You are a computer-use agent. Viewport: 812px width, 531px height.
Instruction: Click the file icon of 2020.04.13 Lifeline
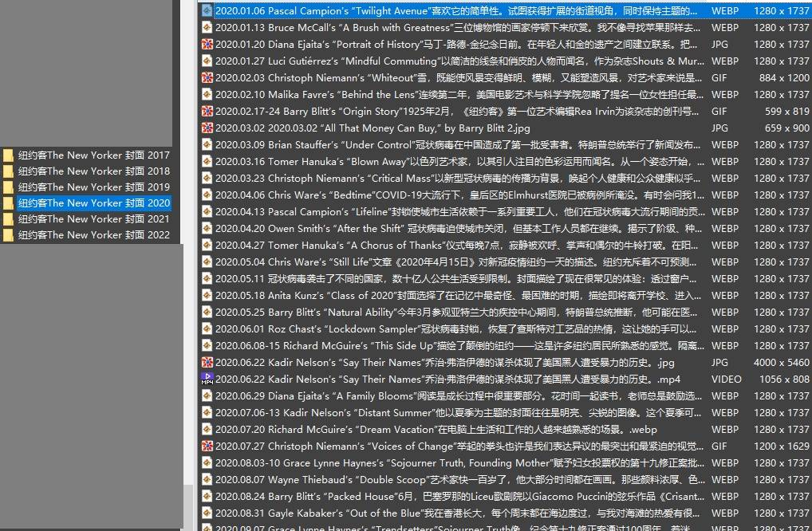point(207,211)
